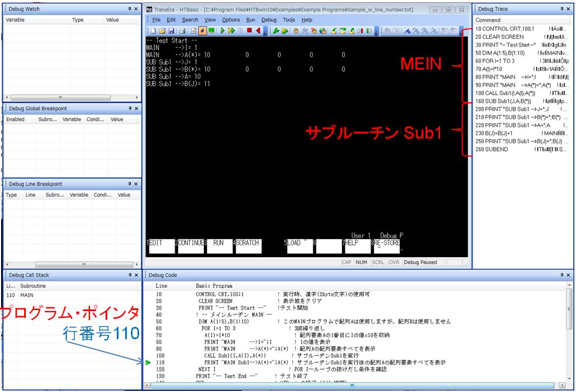Click the SCRATCH softkey

pos(248,246)
